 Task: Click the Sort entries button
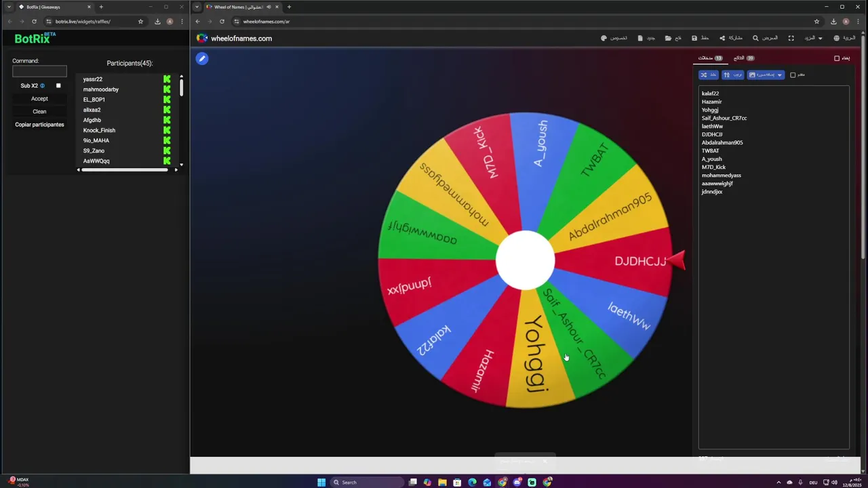click(x=732, y=75)
